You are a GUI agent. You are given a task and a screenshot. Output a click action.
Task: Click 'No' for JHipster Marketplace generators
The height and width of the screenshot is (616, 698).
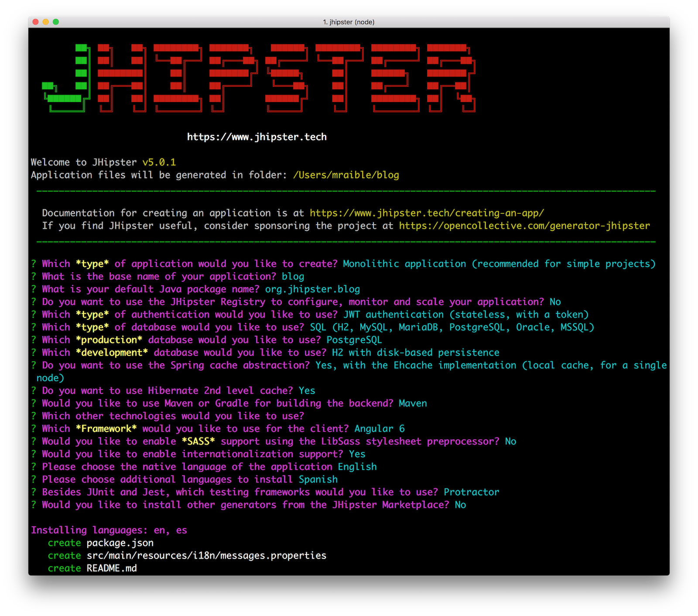pos(461,505)
